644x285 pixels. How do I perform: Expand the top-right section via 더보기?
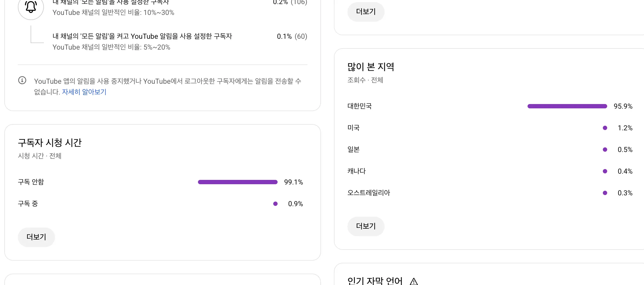tap(366, 12)
